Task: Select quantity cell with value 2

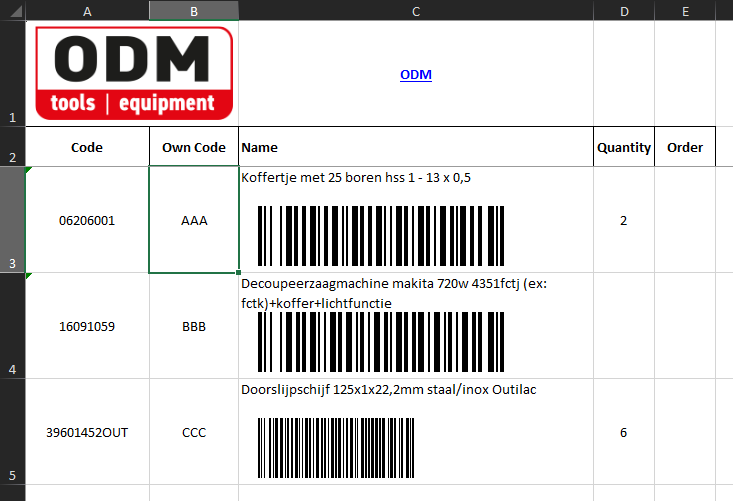Action: 624,220
